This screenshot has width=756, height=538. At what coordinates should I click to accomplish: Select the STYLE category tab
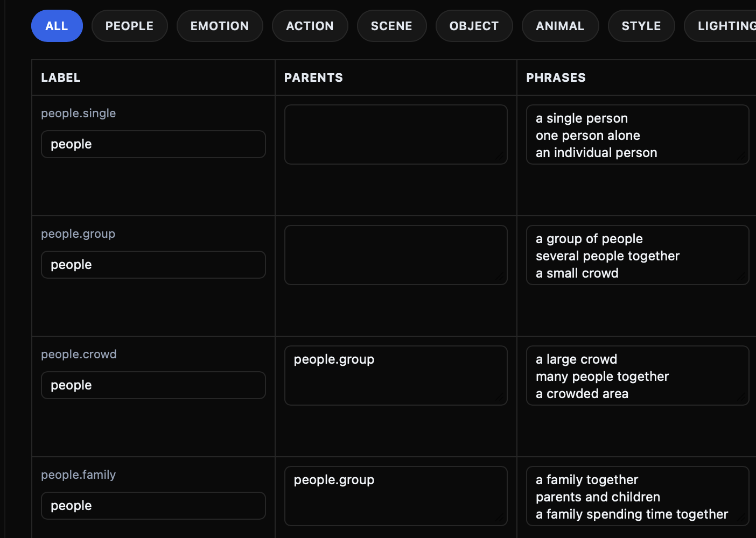[x=641, y=26]
